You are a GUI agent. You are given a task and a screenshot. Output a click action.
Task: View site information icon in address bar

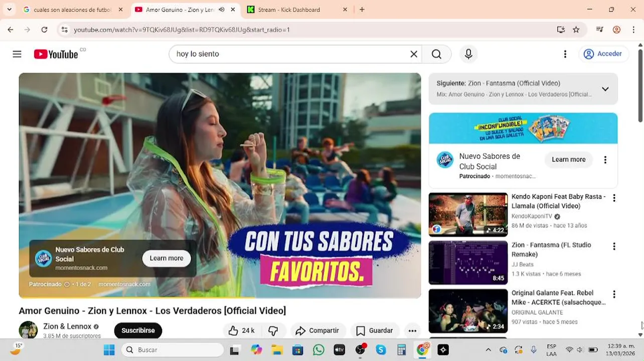point(64,30)
